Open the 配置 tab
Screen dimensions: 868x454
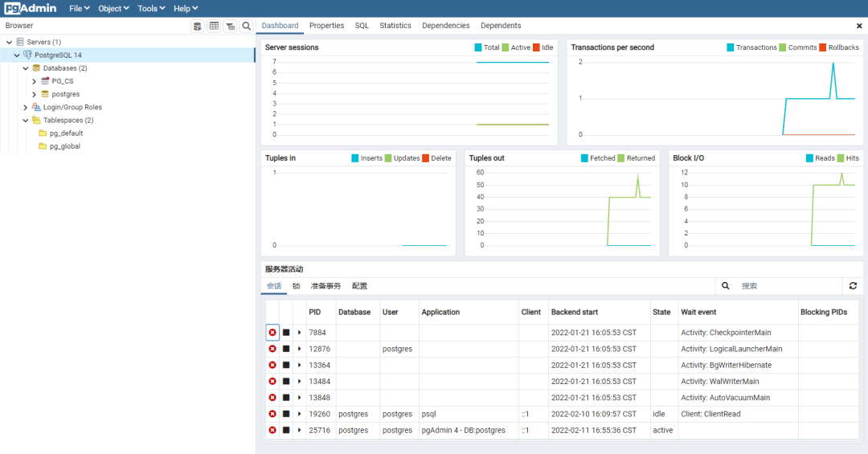click(359, 286)
